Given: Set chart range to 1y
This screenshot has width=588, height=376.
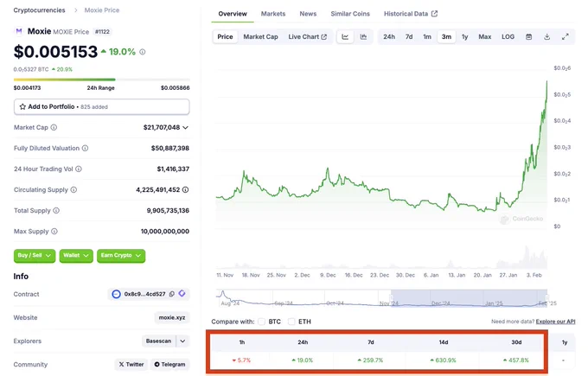Looking at the screenshot, I should point(465,37).
